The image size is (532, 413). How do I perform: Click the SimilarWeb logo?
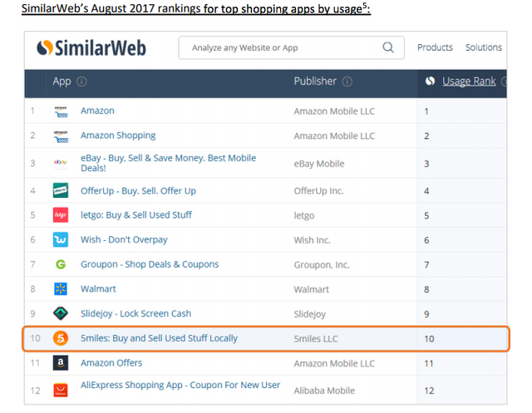[x=91, y=48]
